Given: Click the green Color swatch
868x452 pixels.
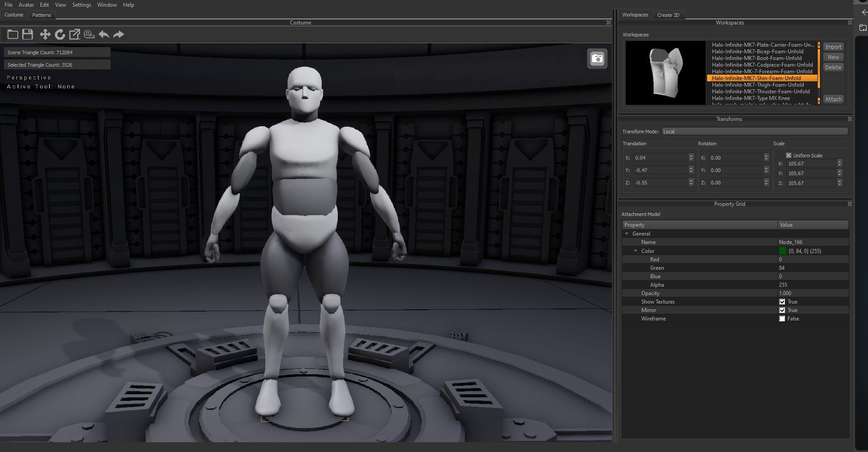Looking at the screenshot, I should 783,251.
